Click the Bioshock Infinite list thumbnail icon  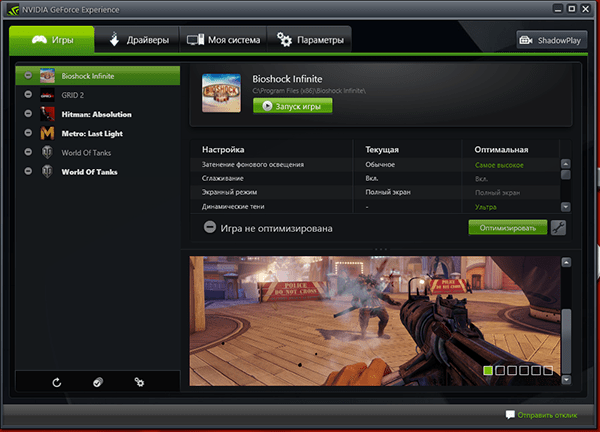(x=47, y=76)
